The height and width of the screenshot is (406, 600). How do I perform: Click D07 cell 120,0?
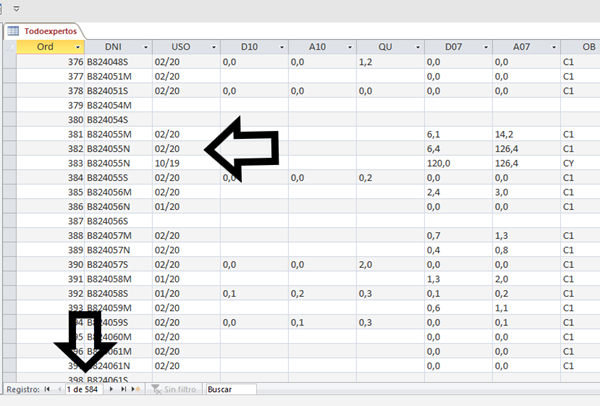pos(458,163)
